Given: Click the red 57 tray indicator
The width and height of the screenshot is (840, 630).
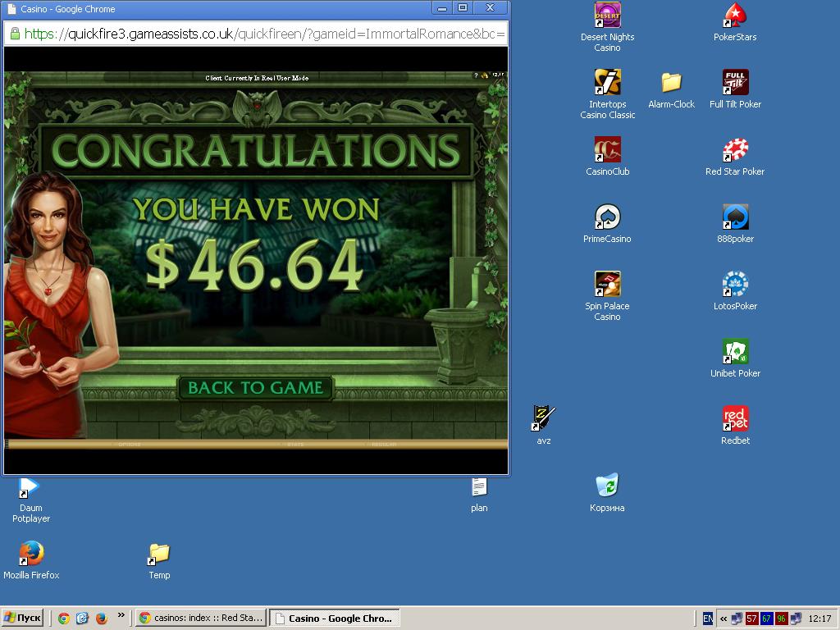Looking at the screenshot, I should [751, 619].
